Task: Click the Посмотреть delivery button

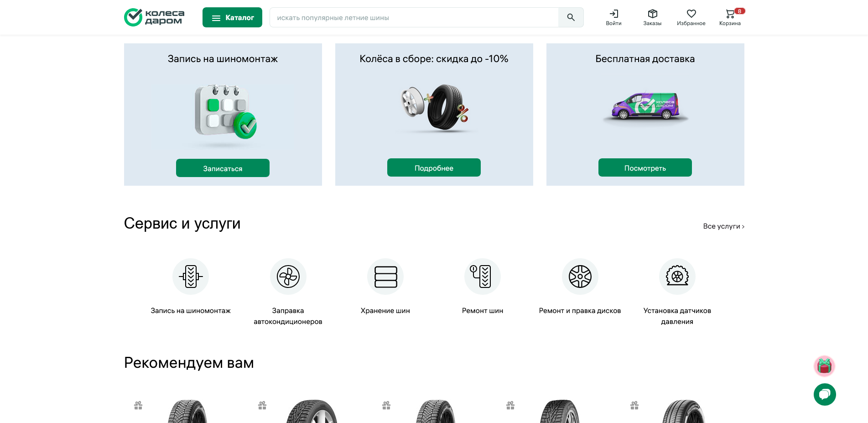Action: click(x=645, y=167)
